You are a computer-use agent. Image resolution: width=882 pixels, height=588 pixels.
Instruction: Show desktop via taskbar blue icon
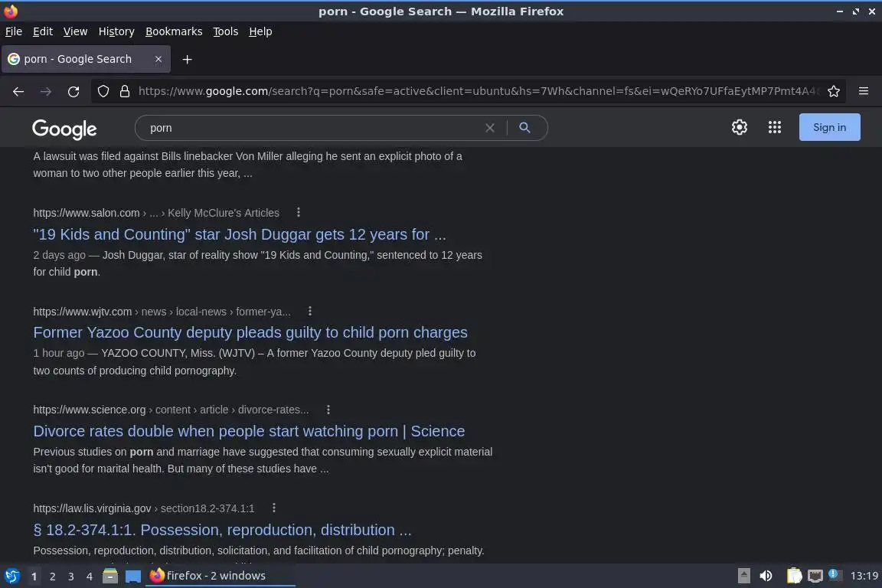[133, 577]
